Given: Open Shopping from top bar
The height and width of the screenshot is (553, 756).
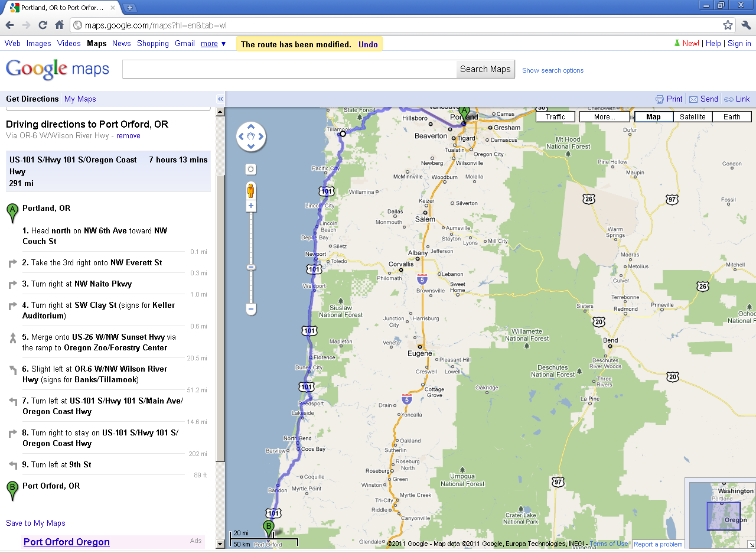Looking at the screenshot, I should click(153, 44).
